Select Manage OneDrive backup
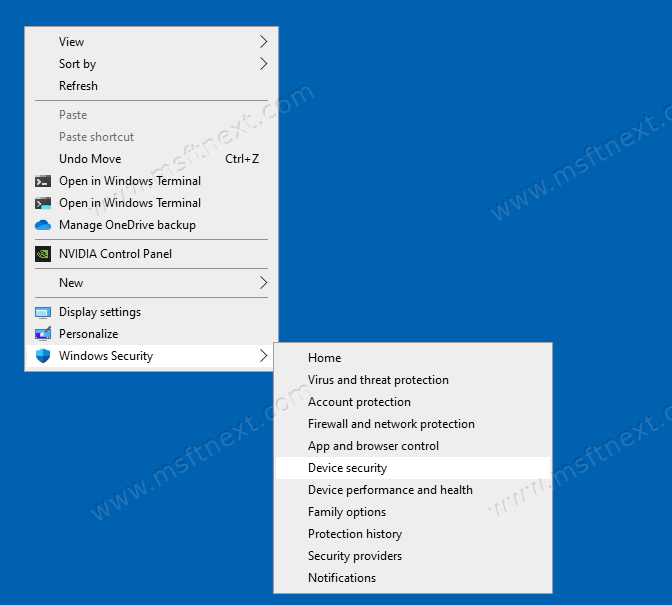Image resolution: width=672 pixels, height=605 pixels. tap(151, 225)
